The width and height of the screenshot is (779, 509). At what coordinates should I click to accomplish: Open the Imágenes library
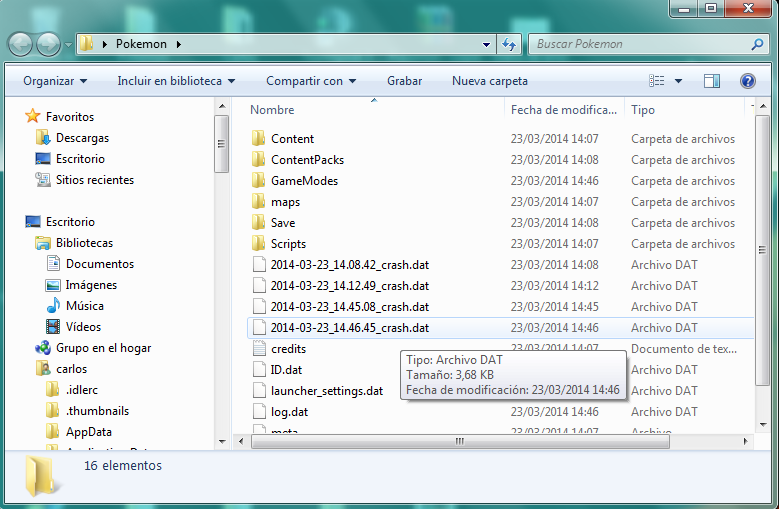[x=91, y=285]
